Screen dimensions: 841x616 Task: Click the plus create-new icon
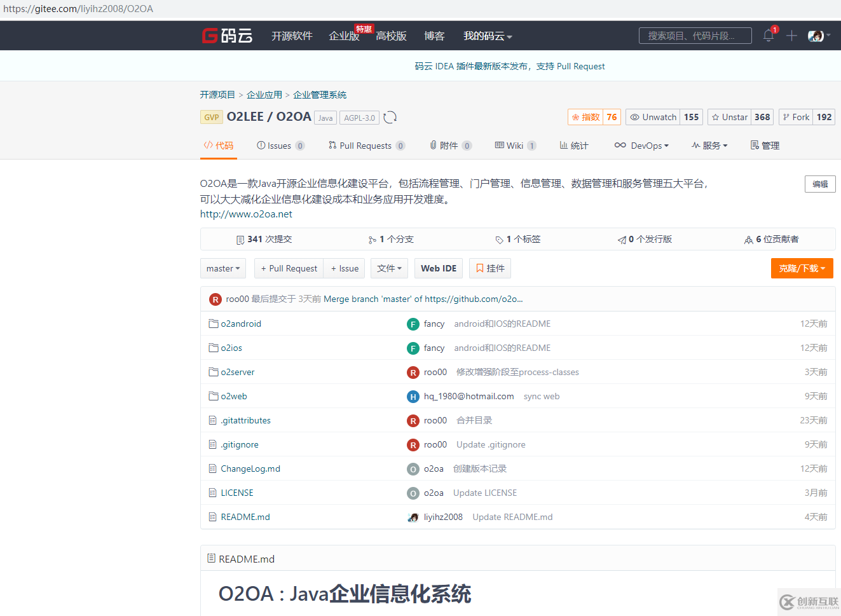point(791,36)
